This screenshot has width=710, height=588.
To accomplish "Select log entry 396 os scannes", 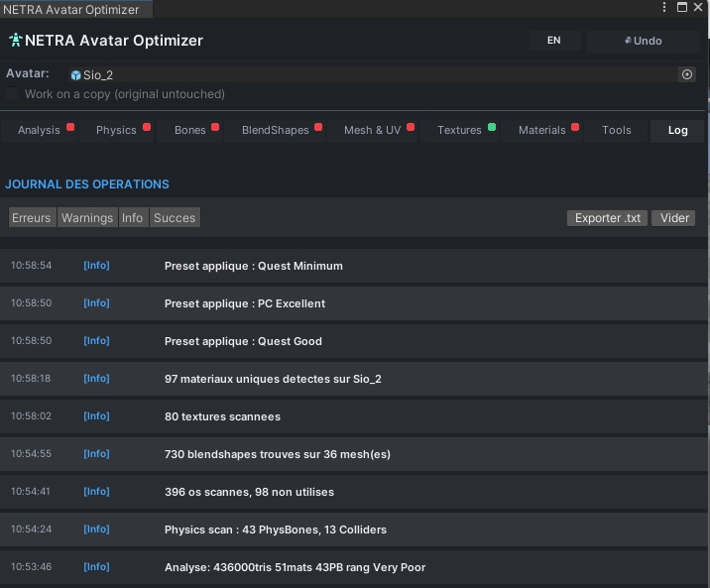I will pyautogui.click(x=353, y=492).
